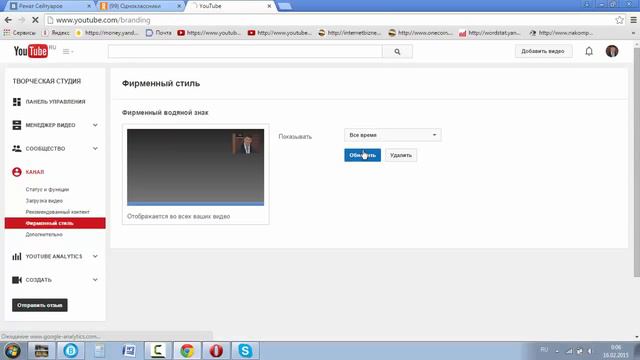
Task: Select Фирменный стиль menu item
Action: (x=55, y=223)
